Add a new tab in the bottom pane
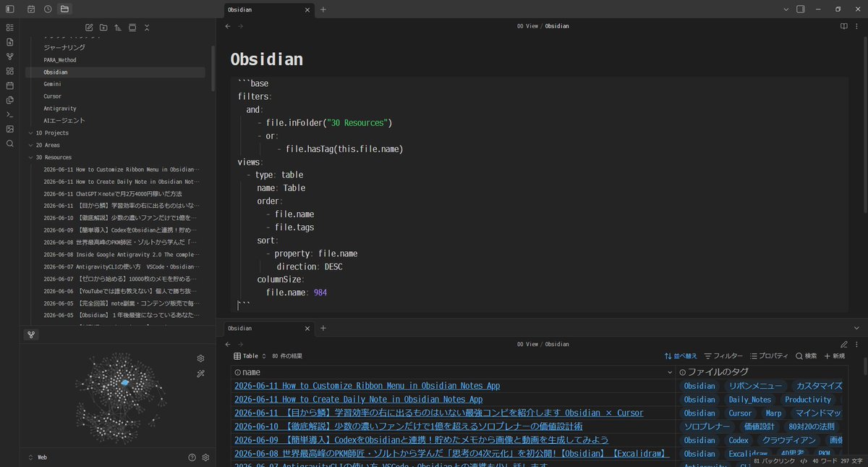The width and height of the screenshot is (868, 467). 323,328
